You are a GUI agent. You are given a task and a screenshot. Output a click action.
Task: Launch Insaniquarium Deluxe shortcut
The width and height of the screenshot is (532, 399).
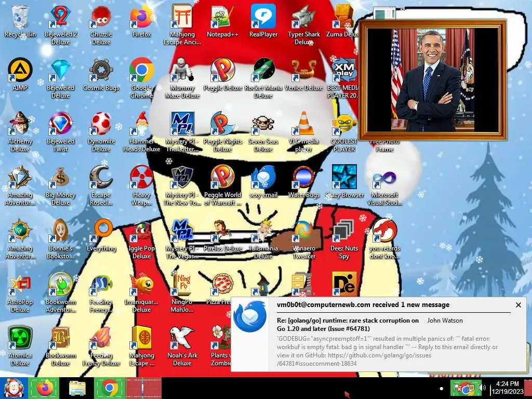tap(141, 292)
